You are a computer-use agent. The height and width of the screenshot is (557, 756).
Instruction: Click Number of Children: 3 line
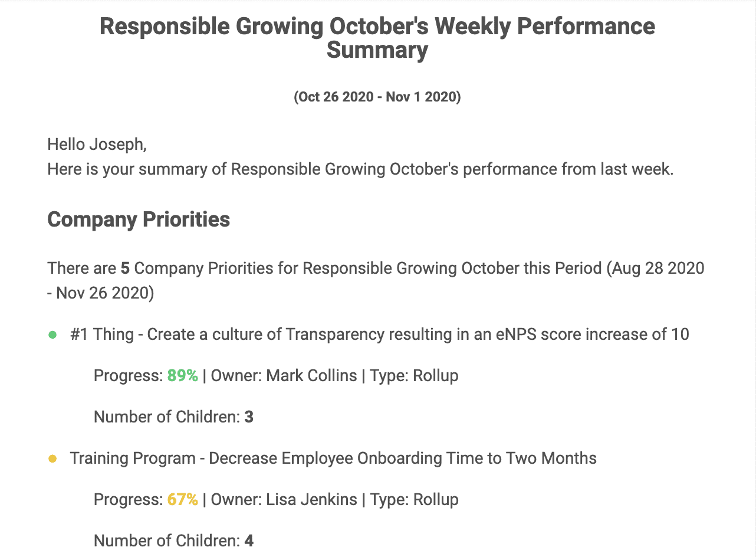tap(173, 417)
